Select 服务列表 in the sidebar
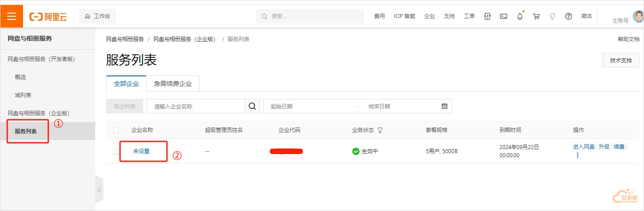Screen dimensions: 644x211 coord(47,131)
